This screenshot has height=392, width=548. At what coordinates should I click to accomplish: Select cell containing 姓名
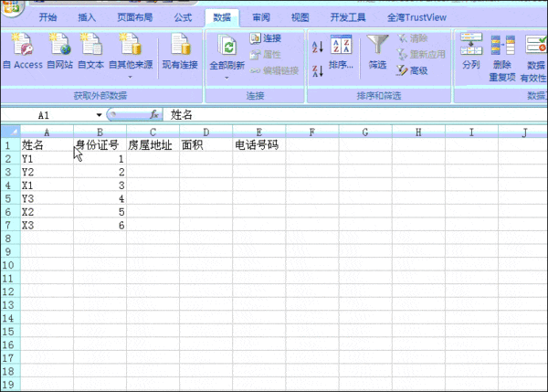coord(47,145)
